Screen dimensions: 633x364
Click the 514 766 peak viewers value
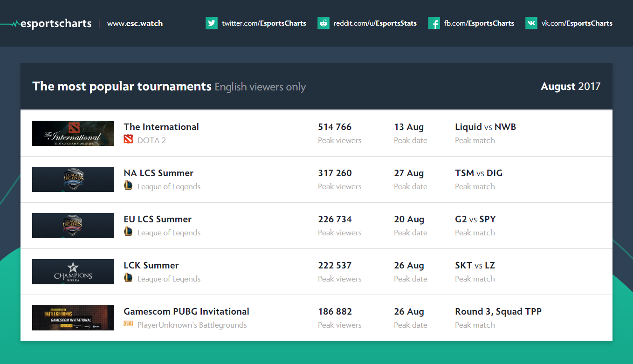[x=335, y=127]
